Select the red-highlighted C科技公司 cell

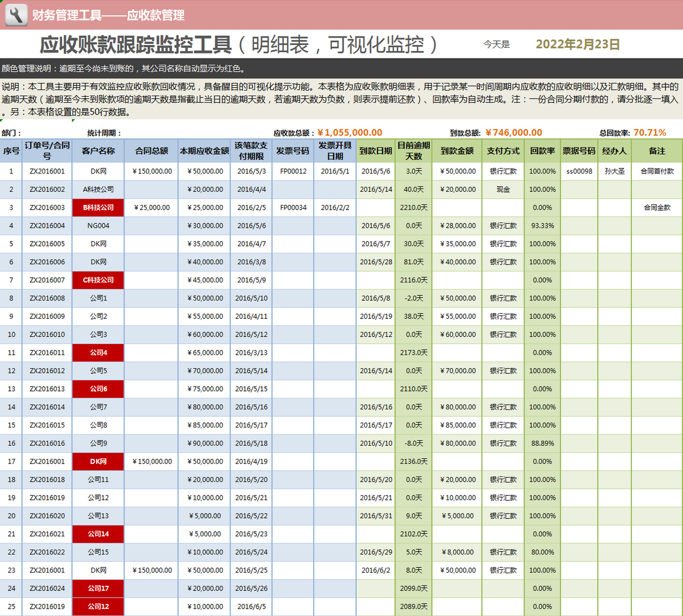[x=98, y=280]
